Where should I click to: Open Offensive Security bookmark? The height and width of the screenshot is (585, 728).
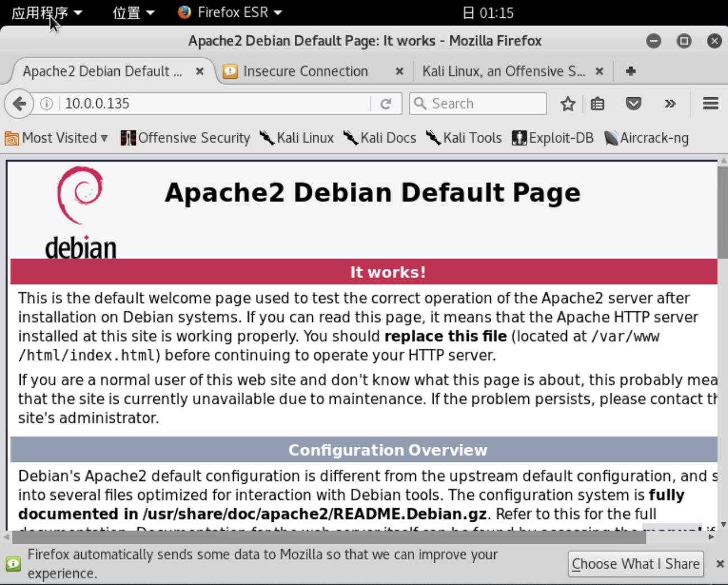point(186,138)
